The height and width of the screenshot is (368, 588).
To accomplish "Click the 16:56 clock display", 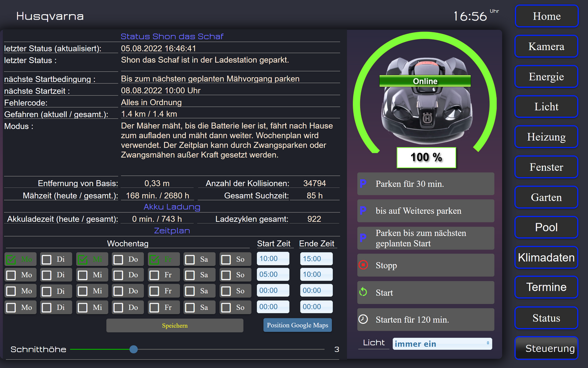I will 470,17.
